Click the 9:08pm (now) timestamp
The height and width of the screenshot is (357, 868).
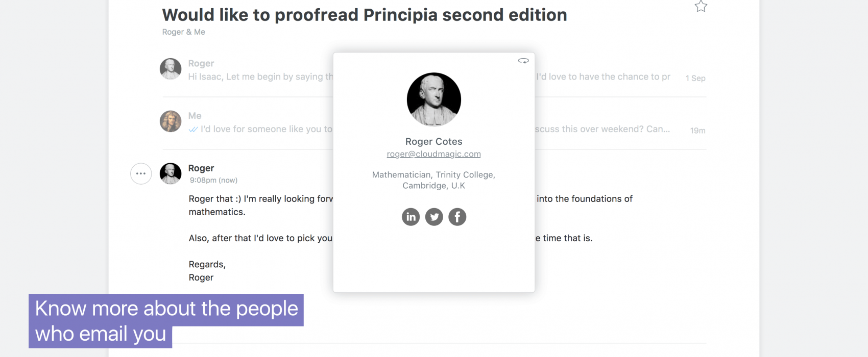(x=213, y=180)
